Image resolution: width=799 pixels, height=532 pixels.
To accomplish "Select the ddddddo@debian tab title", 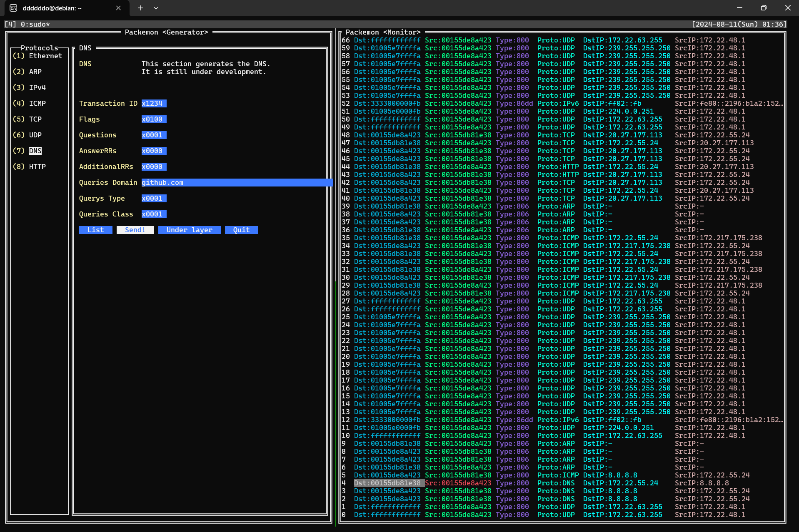I will tap(52, 8).
